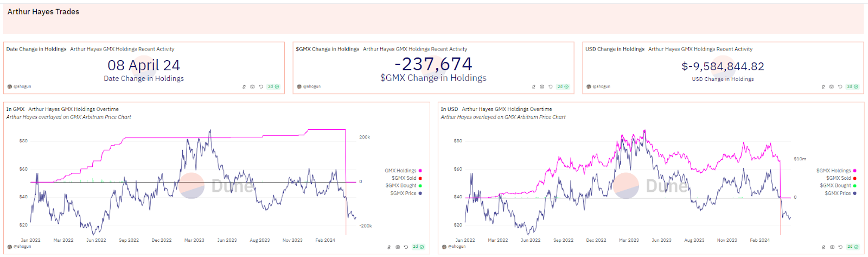This screenshot has width=868, height=257.
Task: Click the -237,674 counter value
Action: click(x=433, y=64)
